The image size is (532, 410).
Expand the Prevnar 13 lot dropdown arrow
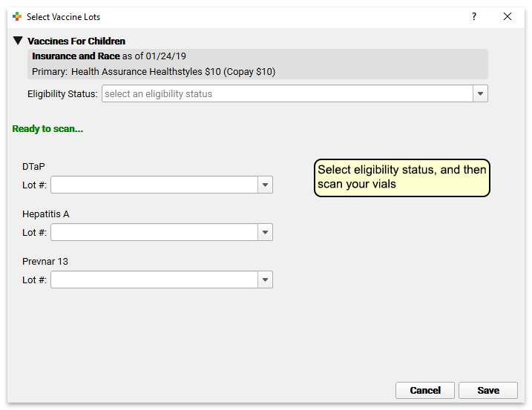tap(265, 280)
